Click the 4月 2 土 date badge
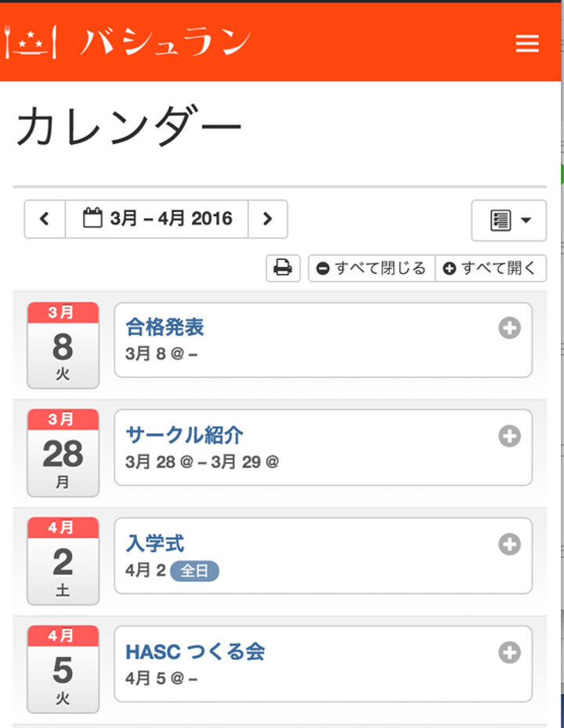Screen dimensions: 564x728 point(63,561)
